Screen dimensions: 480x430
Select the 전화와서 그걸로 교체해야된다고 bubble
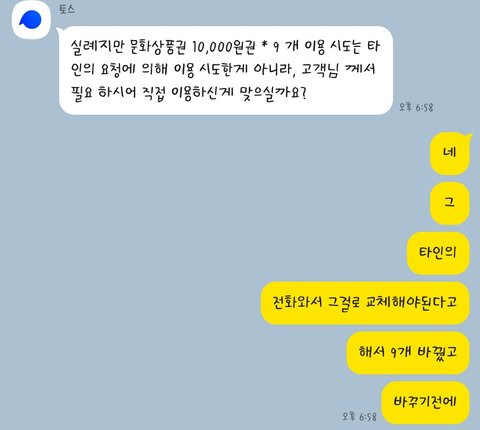pyautogui.click(x=365, y=303)
